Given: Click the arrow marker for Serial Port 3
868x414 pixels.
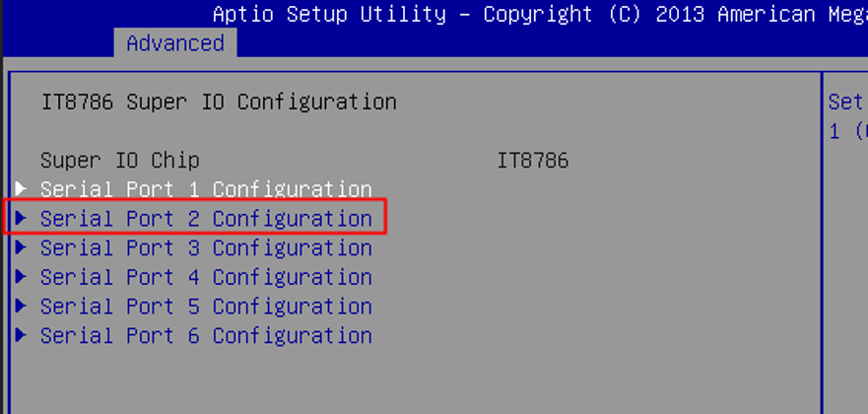Looking at the screenshot, I should 21,247.
